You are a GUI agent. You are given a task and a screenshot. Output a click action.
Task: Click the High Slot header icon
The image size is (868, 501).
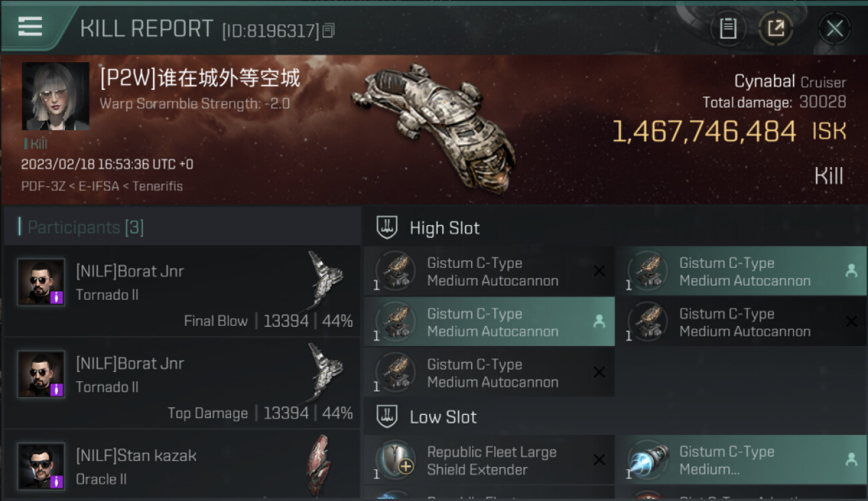tap(387, 228)
